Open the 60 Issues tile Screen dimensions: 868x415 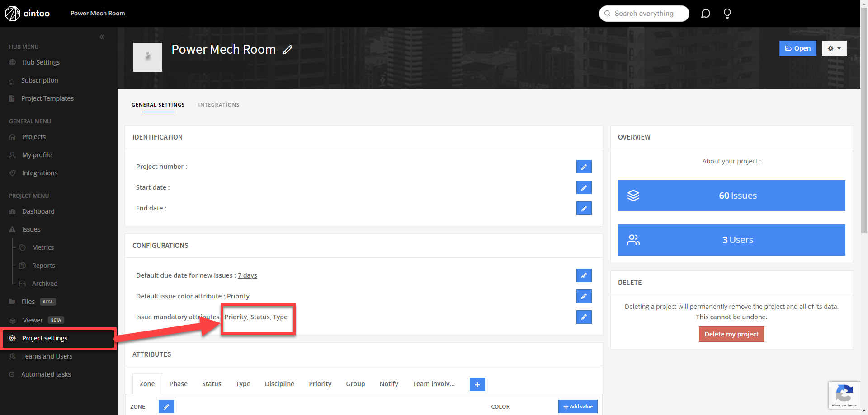[731, 196]
